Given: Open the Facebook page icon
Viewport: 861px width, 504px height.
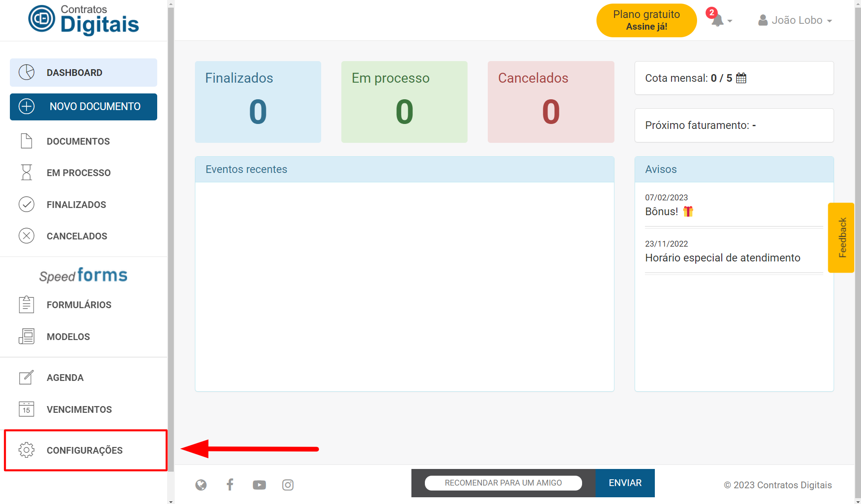Looking at the screenshot, I should pos(230,485).
